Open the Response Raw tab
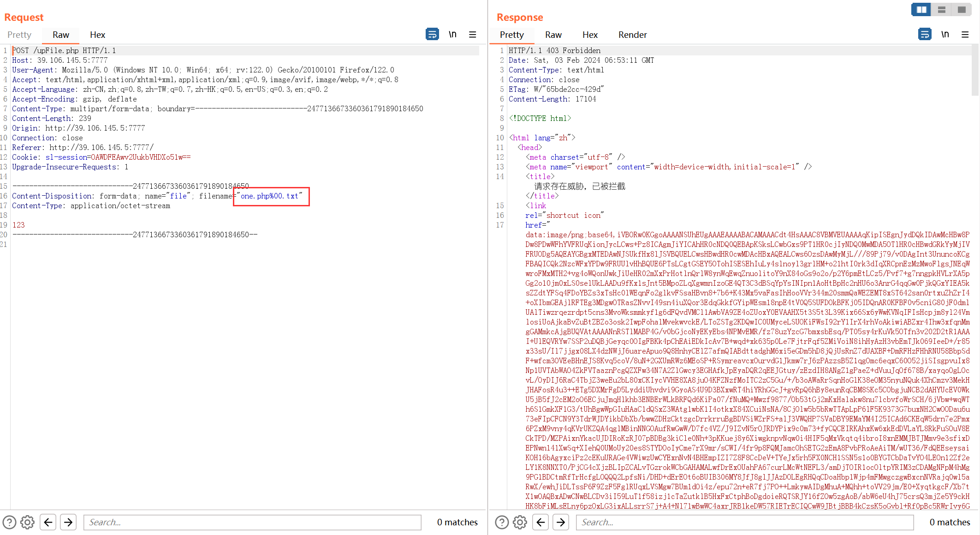The width and height of the screenshot is (980, 535). click(553, 35)
